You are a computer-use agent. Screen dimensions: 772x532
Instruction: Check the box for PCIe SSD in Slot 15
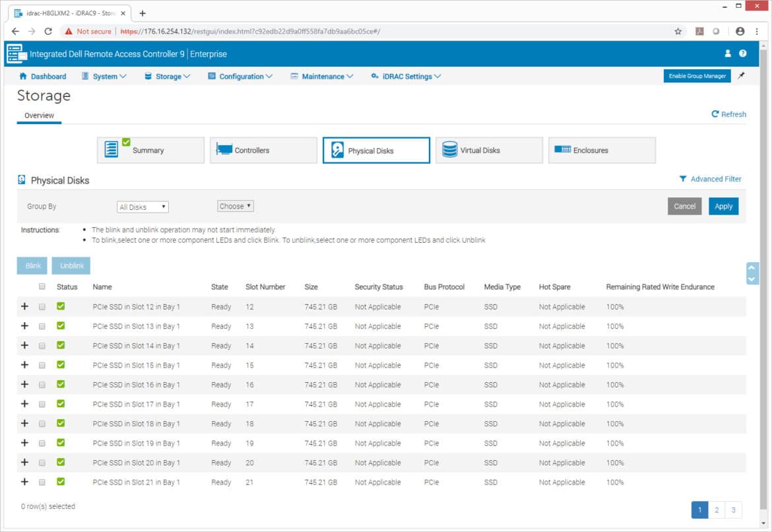click(x=42, y=366)
